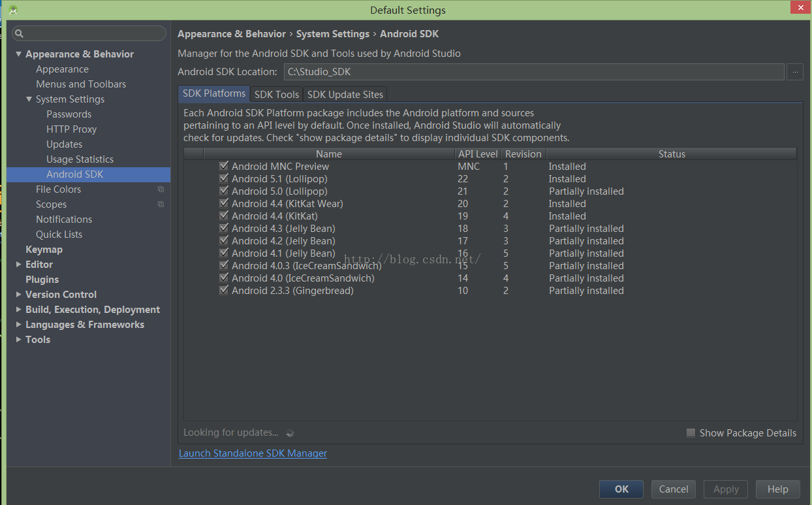Select the Android 4.2 (Jelly Bean) row name
The width and height of the screenshot is (812, 505).
tap(283, 241)
